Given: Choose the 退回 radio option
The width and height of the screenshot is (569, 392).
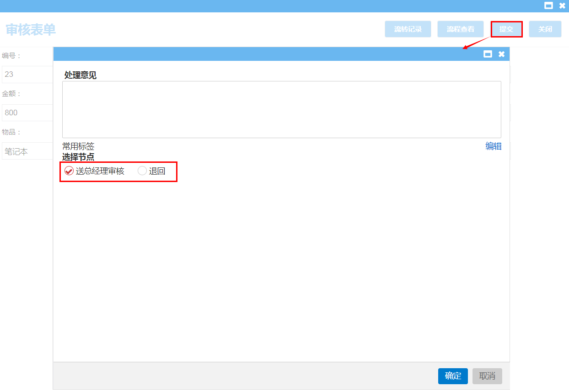Looking at the screenshot, I should point(142,171).
